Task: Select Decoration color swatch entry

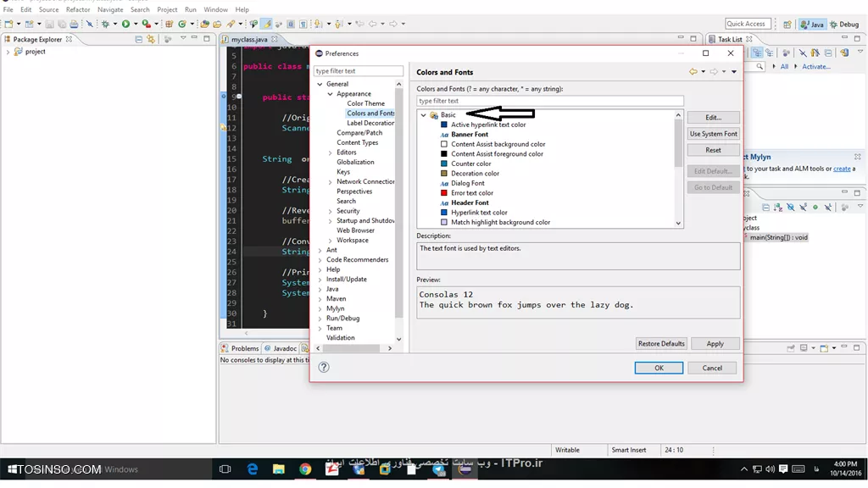Action: click(470, 174)
